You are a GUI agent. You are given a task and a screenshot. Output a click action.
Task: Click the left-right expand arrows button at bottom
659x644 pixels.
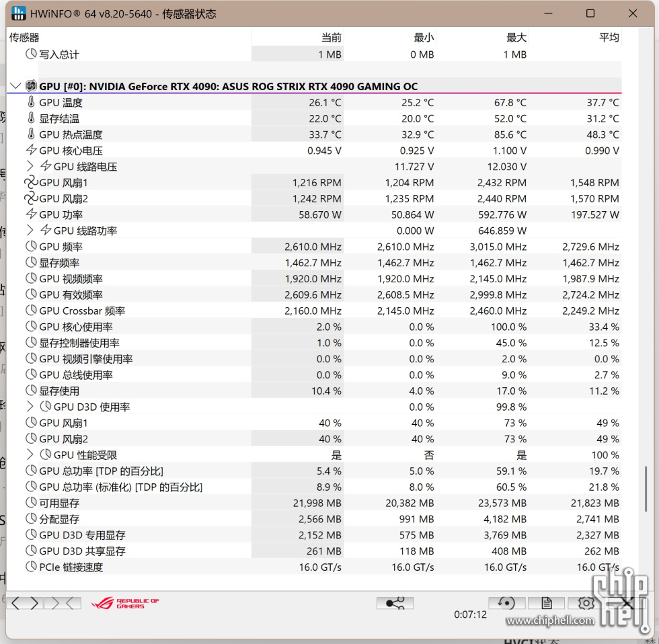(25, 604)
